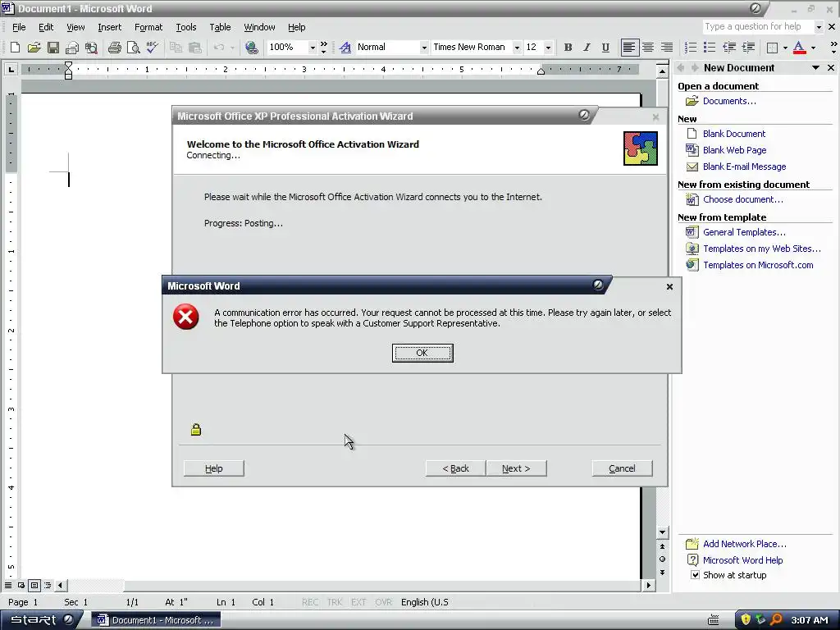Expand Standard toolbar options chevron
Viewport: 840px width, 630px height.
[x=323, y=48]
